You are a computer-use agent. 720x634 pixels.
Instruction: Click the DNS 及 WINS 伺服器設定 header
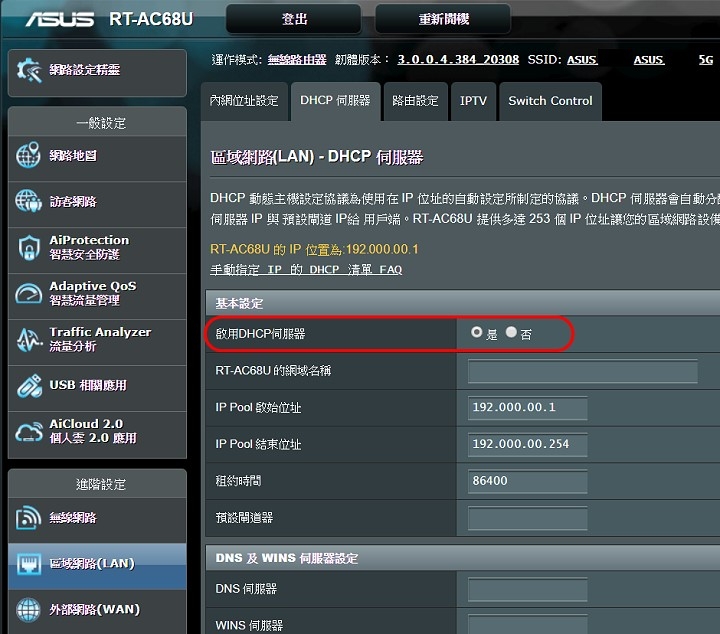(463, 558)
